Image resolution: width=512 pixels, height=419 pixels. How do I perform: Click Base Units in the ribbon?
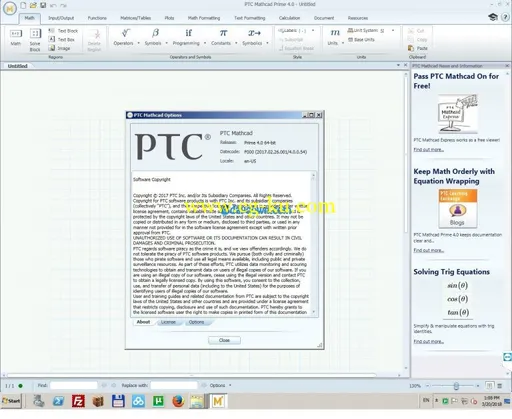click(x=361, y=40)
